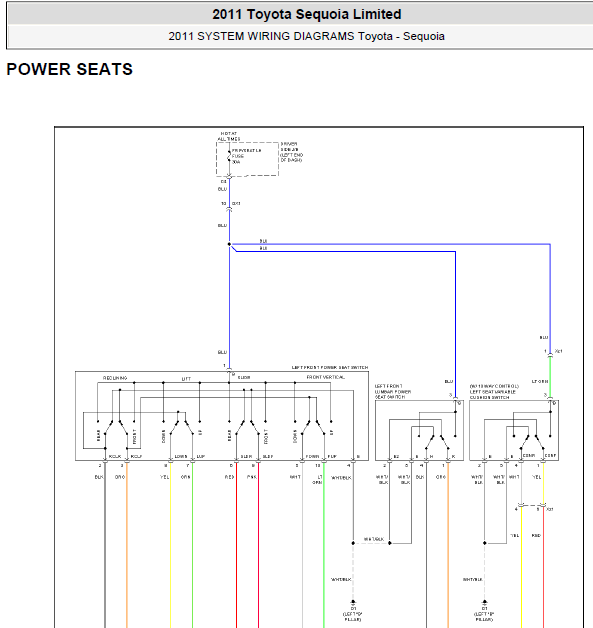Click the "RED" label below the cushion connector
The height and width of the screenshot is (628, 593).
click(x=536, y=535)
